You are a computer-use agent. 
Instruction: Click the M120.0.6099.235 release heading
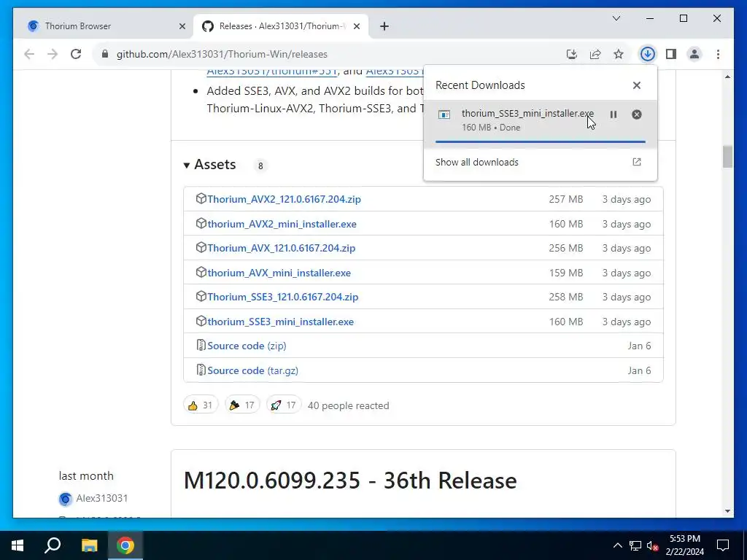350,480
